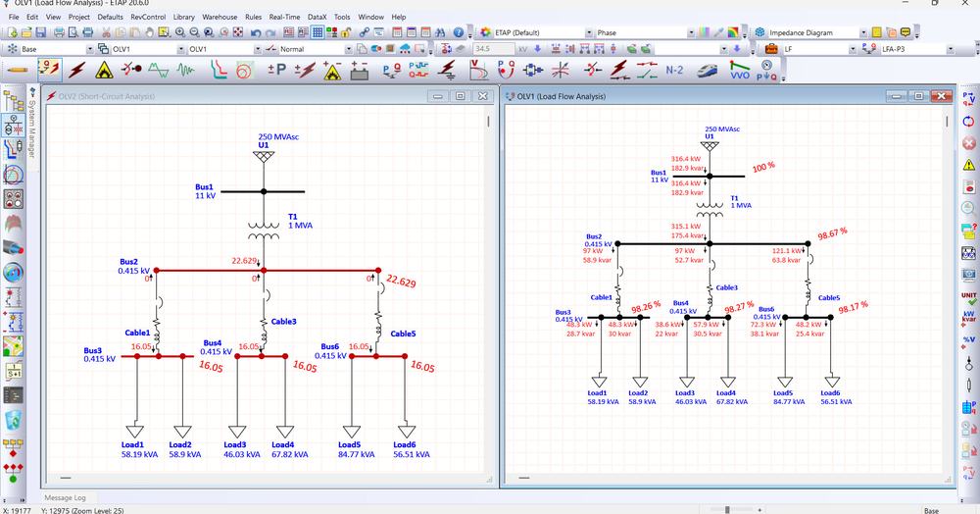Click the Zoom In magnifier icon
This screenshot has width=980, height=514.
(180, 32)
